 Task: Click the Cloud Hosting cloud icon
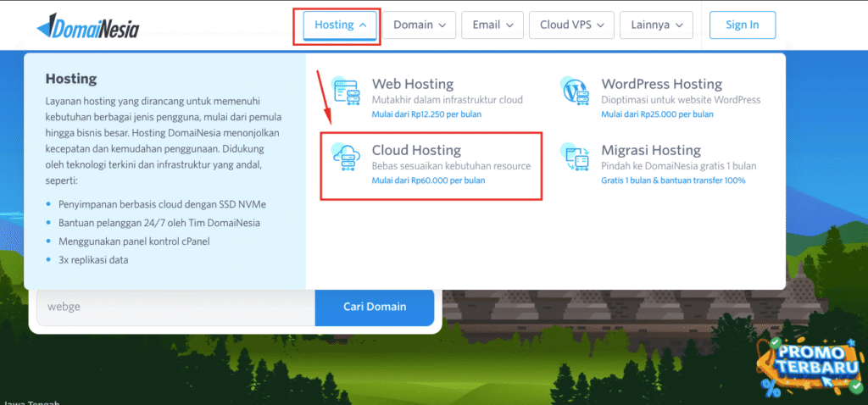(x=347, y=158)
